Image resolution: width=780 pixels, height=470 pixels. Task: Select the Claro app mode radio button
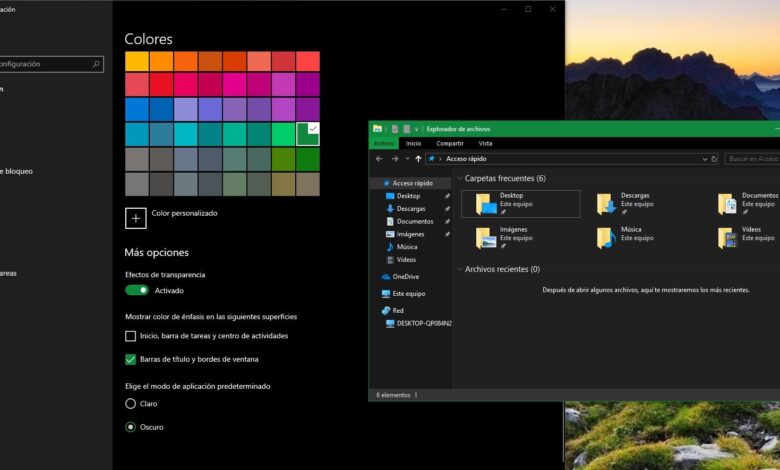pos(130,403)
